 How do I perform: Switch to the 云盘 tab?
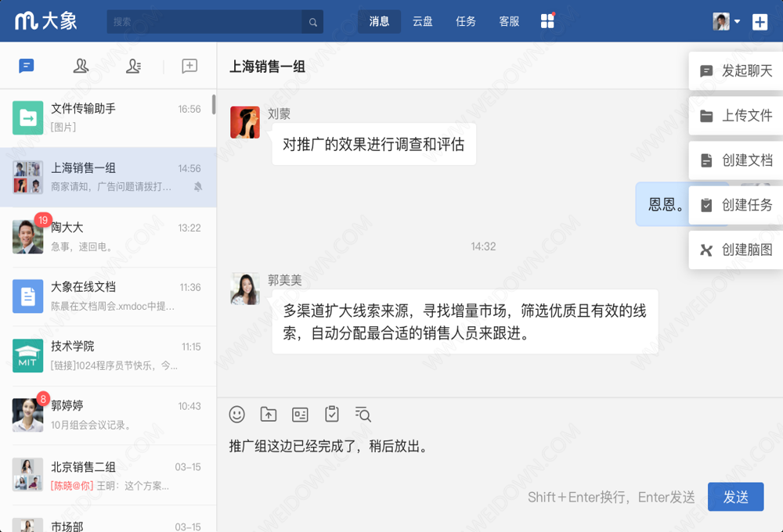(423, 22)
